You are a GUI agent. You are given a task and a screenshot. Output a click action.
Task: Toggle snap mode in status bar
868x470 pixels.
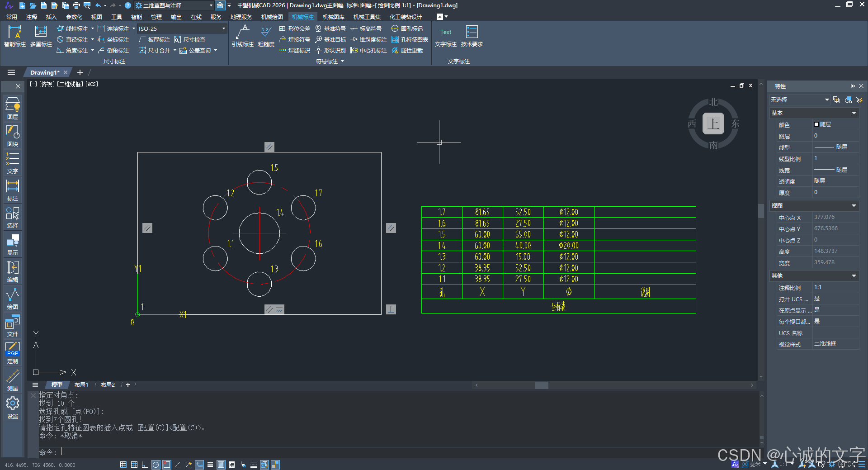(x=123, y=465)
